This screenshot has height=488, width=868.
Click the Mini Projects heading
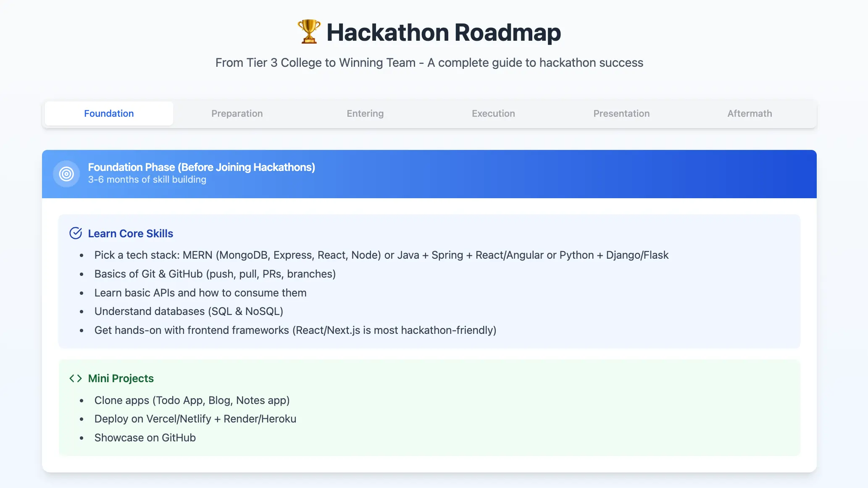121,378
